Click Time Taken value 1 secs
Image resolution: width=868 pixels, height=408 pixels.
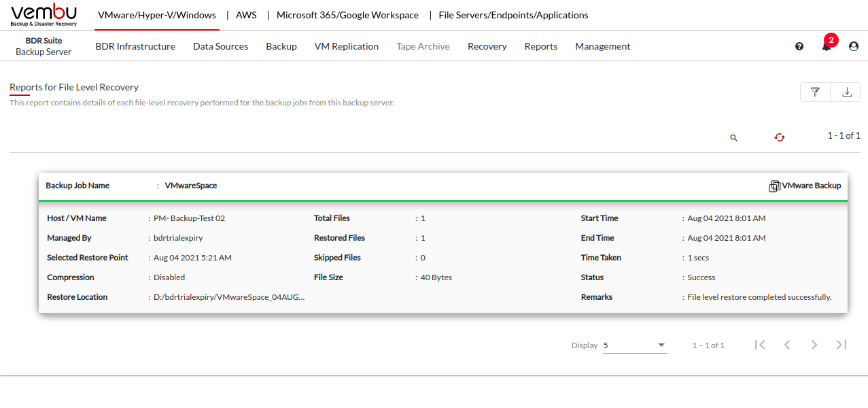[x=698, y=258]
